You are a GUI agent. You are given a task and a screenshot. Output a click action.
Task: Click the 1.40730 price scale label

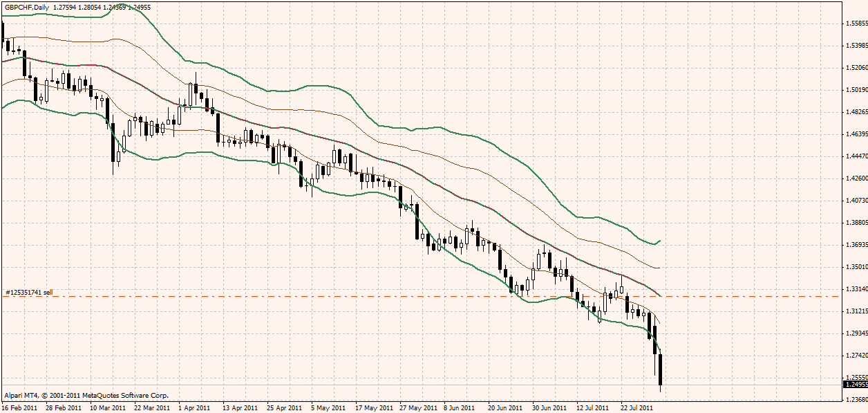pos(856,201)
